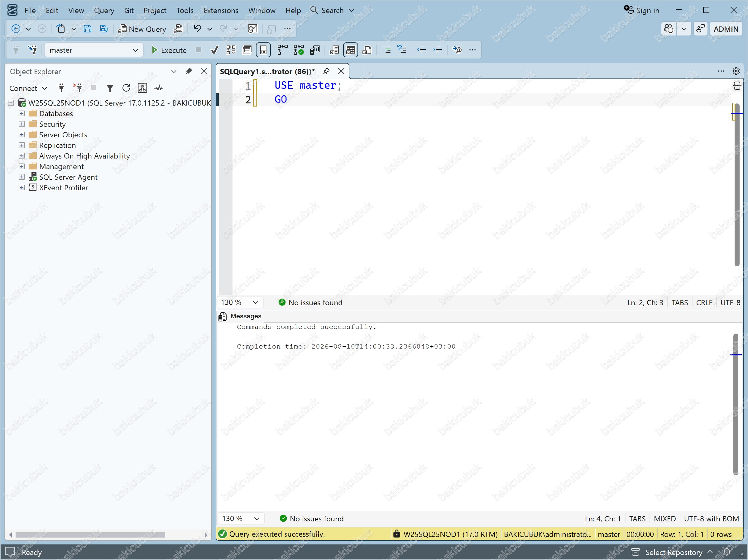Screen dimensions: 748x560
Task: Click the Disconnect icon in Object Explorer
Action: [78, 88]
